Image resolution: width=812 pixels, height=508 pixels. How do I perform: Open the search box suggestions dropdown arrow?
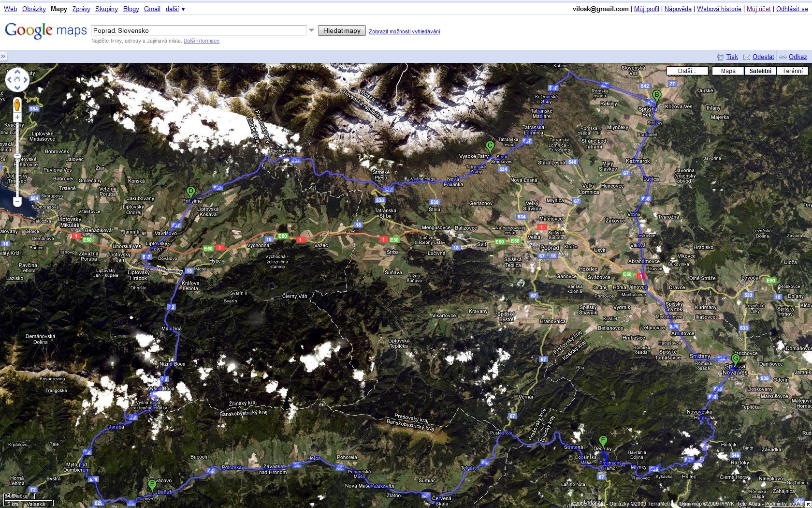coord(312,30)
